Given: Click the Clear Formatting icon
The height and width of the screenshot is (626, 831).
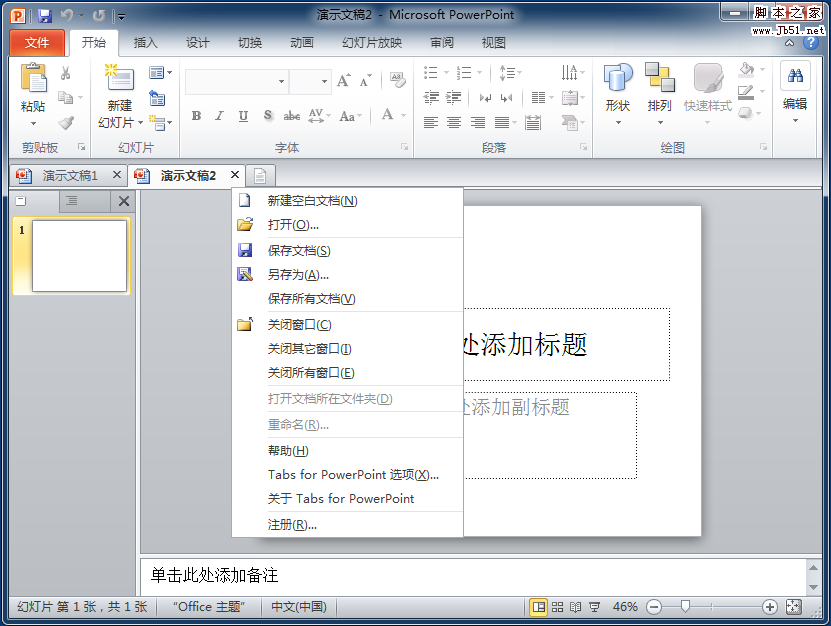Looking at the screenshot, I should (398, 80).
